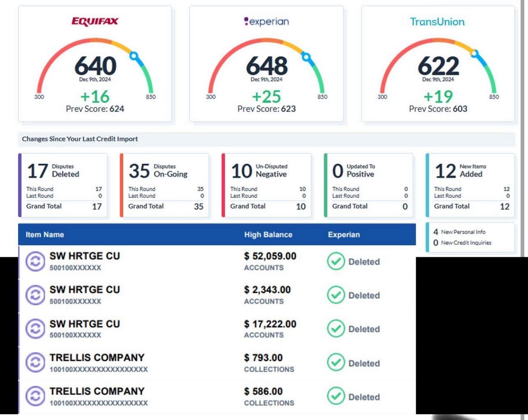Click the 0 New Credit Inquiries link

pos(462,242)
